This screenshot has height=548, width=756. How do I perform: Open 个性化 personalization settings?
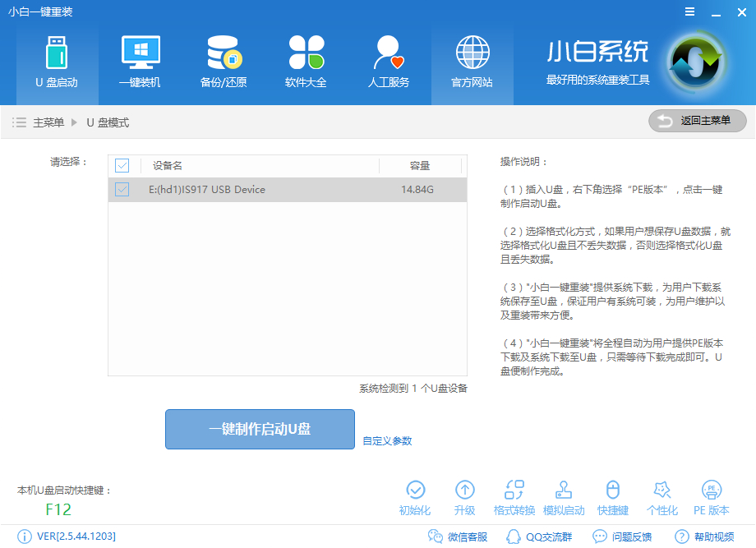point(662,496)
